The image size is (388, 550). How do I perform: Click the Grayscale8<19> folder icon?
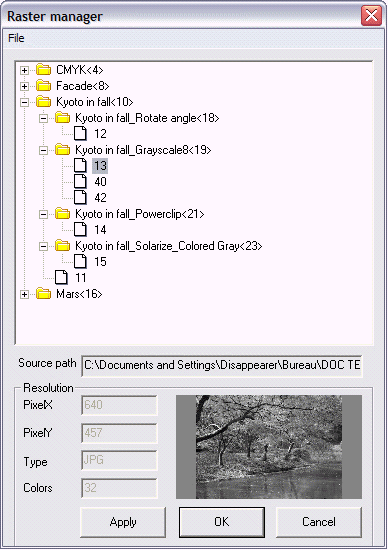[63, 149]
